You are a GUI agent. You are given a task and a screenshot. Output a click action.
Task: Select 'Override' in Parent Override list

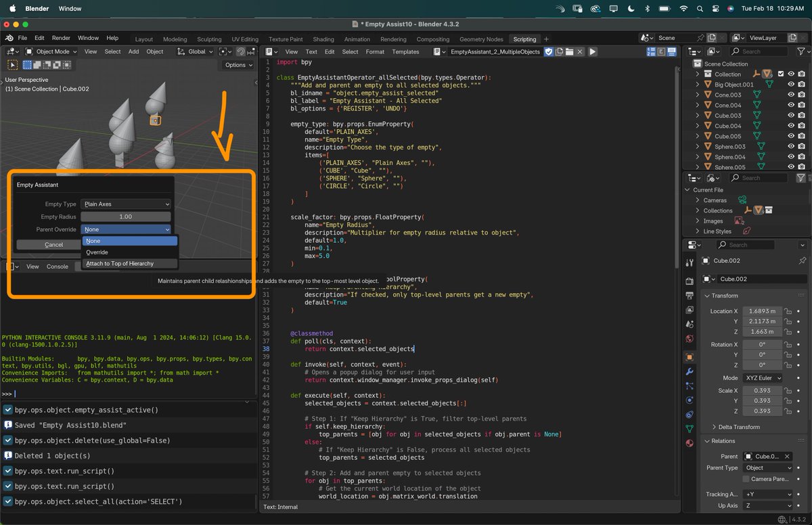coord(129,252)
